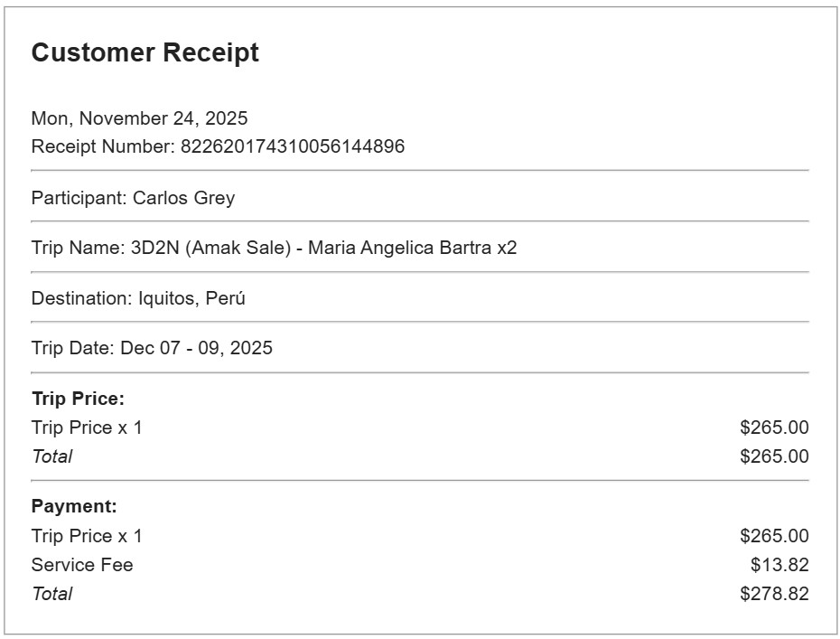Click the $265.00 amount in Trip Price row
This screenshot has height=639, width=840.
coord(774,428)
